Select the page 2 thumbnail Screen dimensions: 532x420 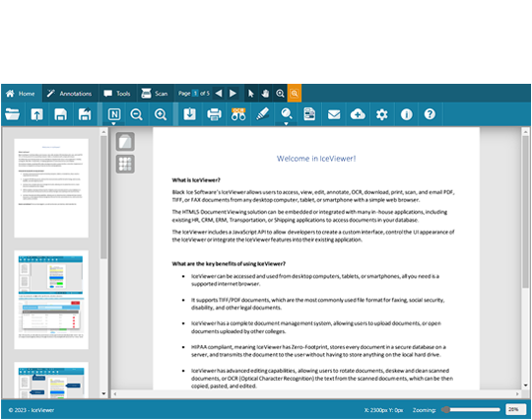pos(51,300)
